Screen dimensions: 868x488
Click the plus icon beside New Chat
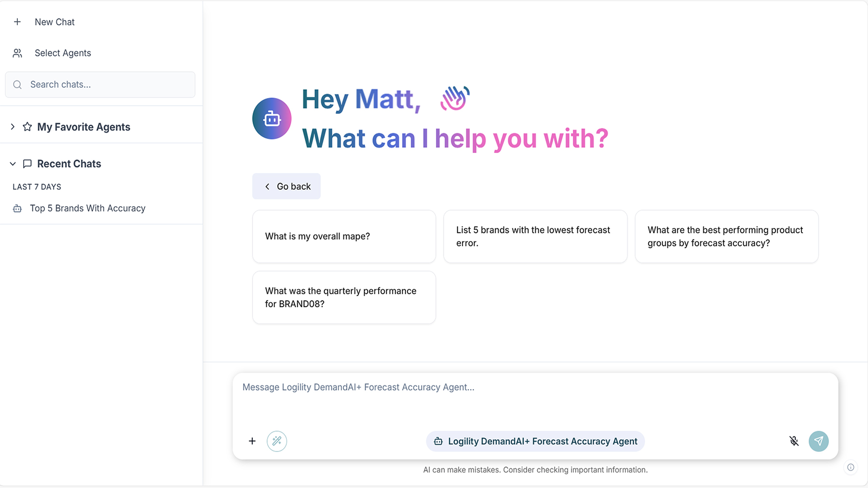[x=17, y=22]
